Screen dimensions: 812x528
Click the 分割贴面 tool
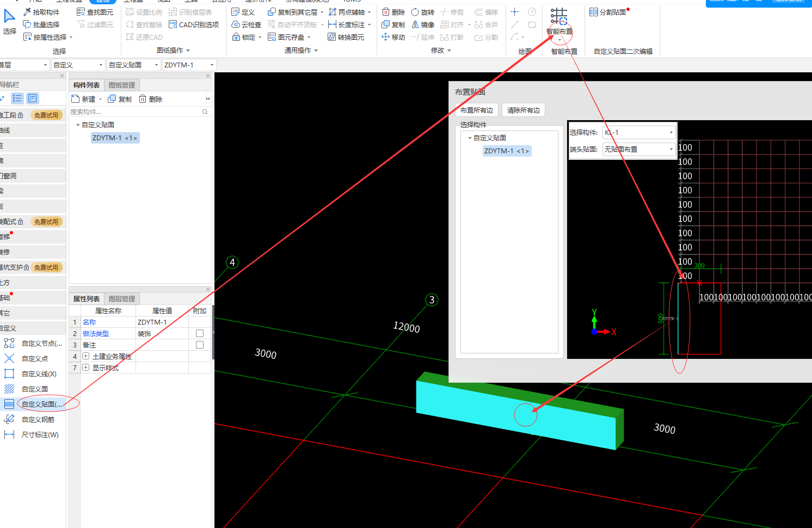point(608,12)
